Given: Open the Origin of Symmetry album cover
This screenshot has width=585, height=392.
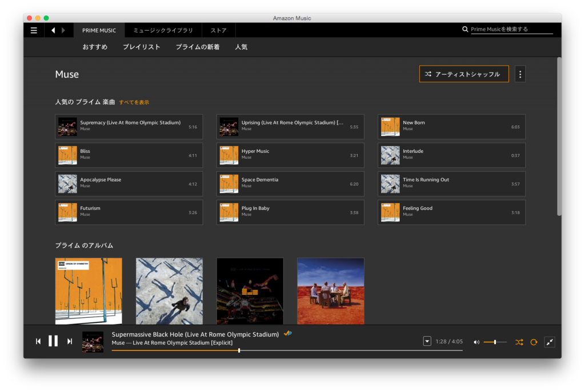Looking at the screenshot, I should pos(89,291).
